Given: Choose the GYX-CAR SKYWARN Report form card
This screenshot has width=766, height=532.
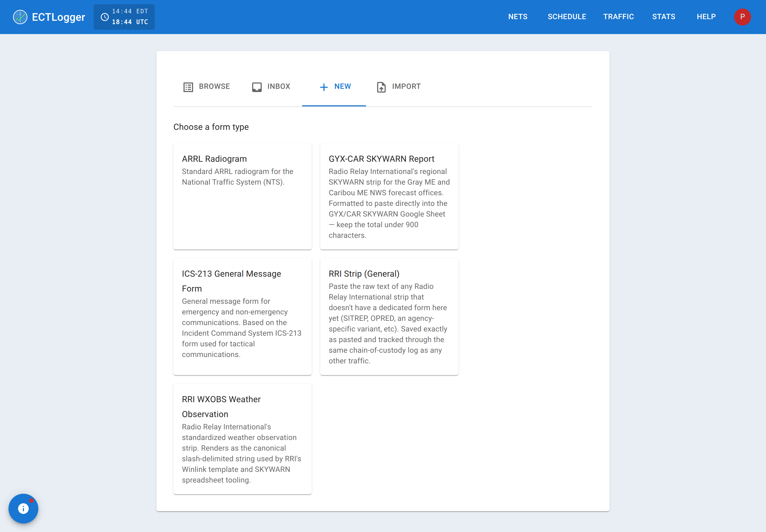Looking at the screenshot, I should point(389,196).
